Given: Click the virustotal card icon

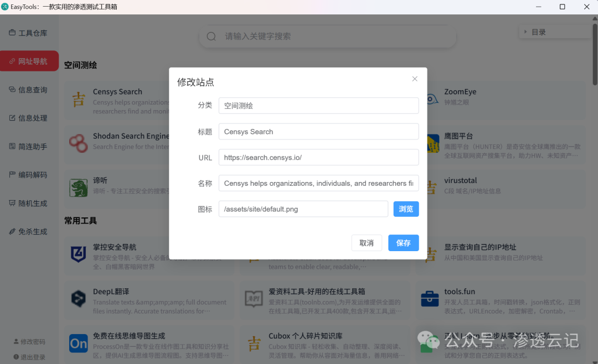Looking at the screenshot, I should pyautogui.click(x=431, y=188).
